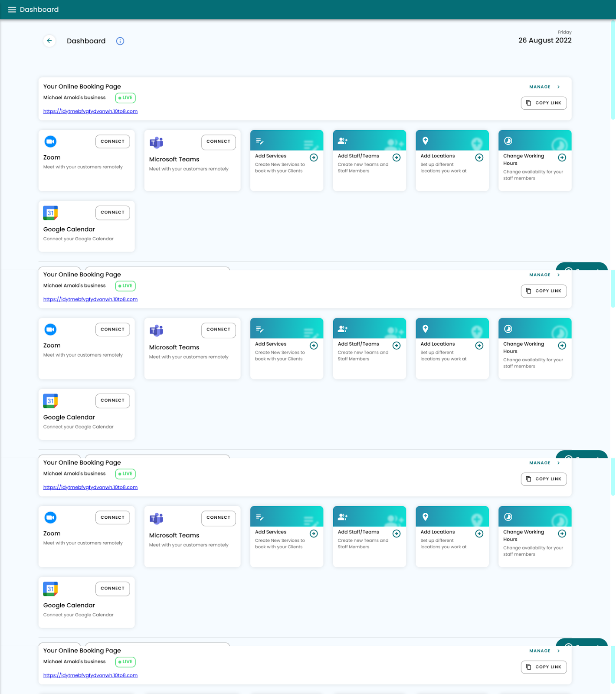
Task: Open Add Services arrow in the first section
Action: [314, 157]
